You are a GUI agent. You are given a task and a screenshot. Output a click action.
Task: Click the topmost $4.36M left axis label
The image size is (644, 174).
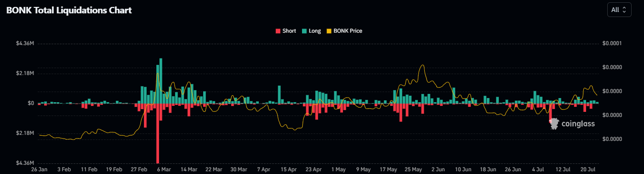(x=25, y=43)
